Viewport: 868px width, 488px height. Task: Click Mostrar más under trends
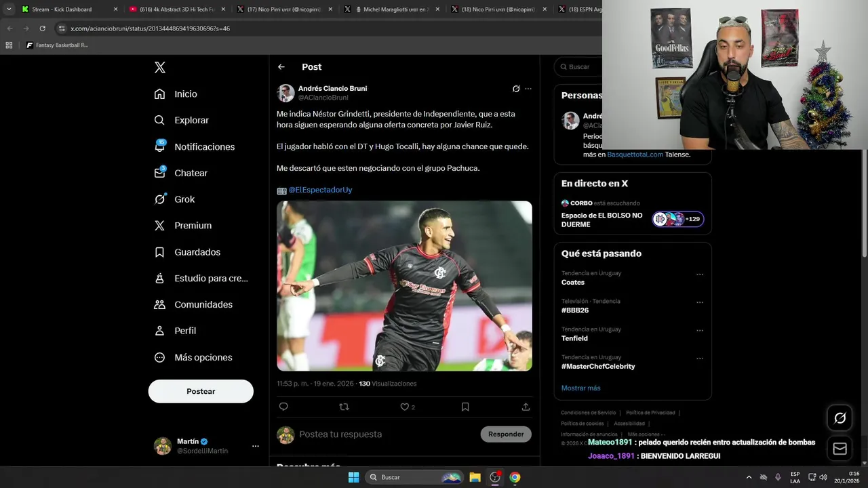pyautogui.click(x=580, y=388)
